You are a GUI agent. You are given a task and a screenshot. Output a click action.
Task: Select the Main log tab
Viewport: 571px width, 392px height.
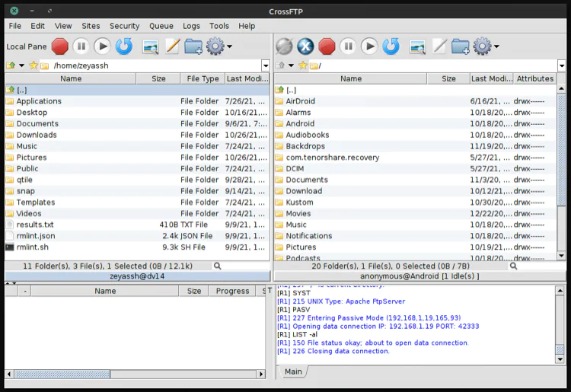[293, 371]
